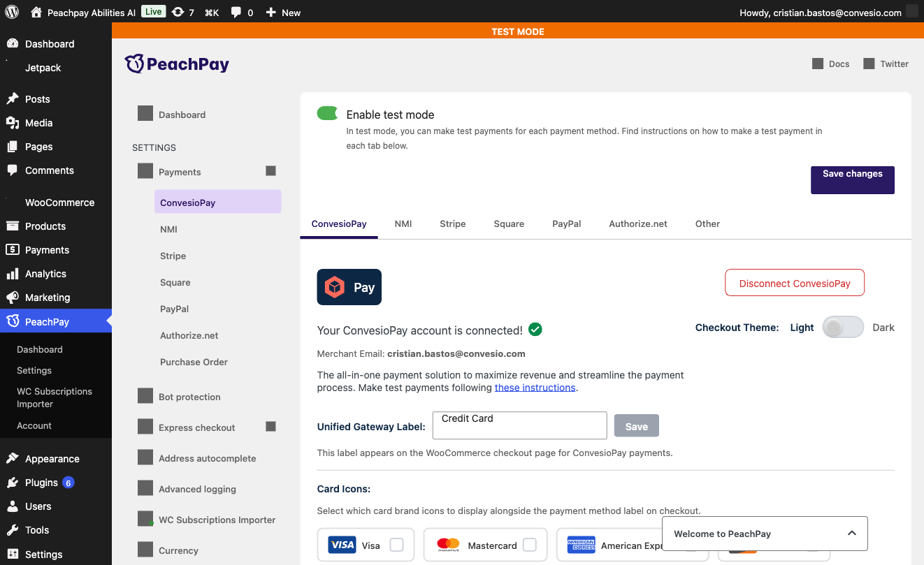Click the Payments dollar icon in the WordPress sidebar
The width and height of the screenshot is (924, 565).
coord(13,249)
